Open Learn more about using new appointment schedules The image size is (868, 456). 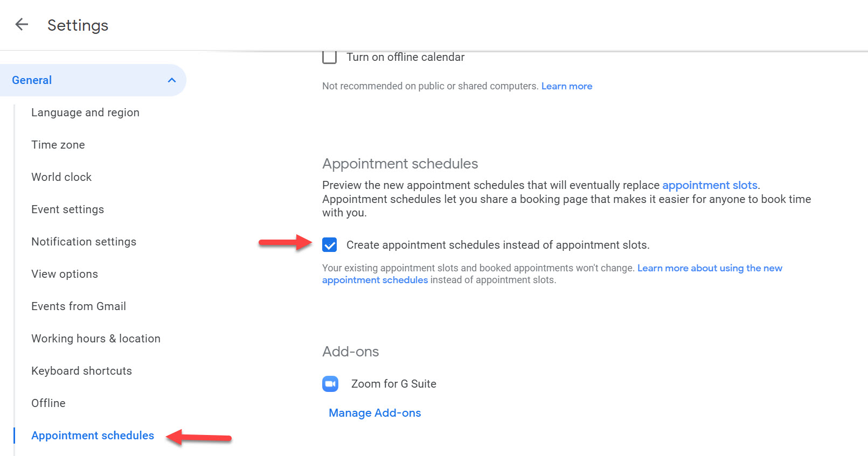tap(709, 268)
